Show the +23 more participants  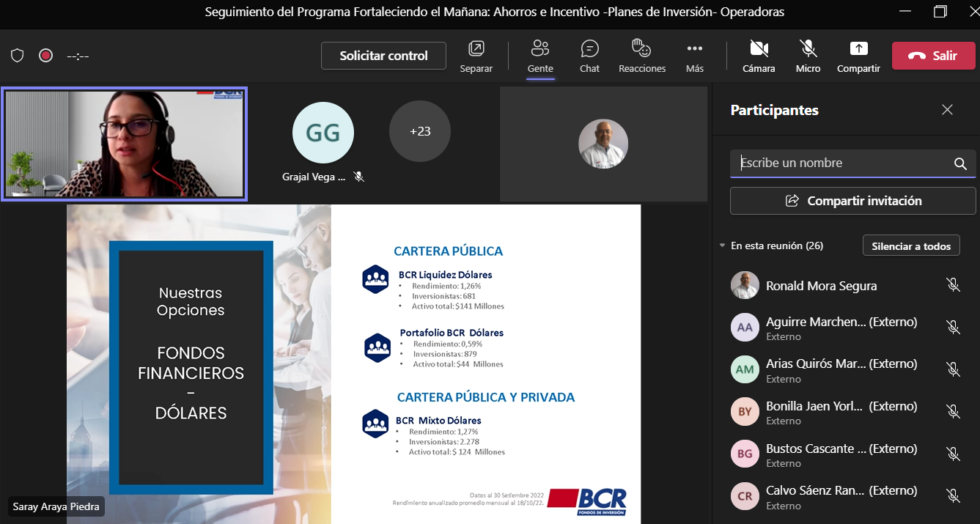tap(420, 131)
